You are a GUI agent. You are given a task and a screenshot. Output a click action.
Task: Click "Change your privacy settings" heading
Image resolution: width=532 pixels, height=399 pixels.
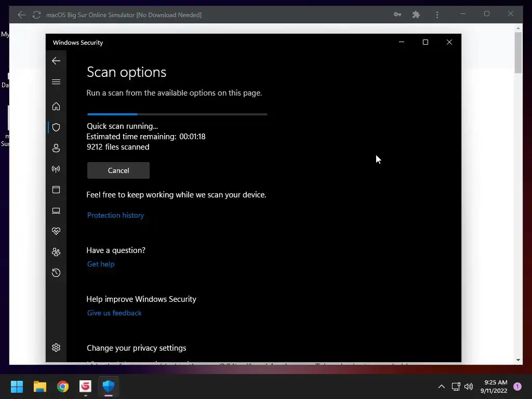click(137, 348)
